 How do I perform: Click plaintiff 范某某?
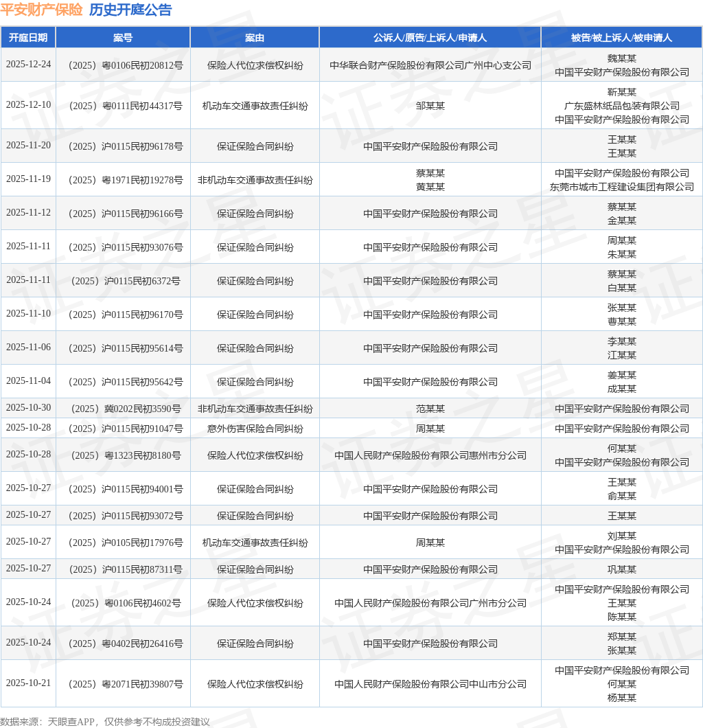430,409
